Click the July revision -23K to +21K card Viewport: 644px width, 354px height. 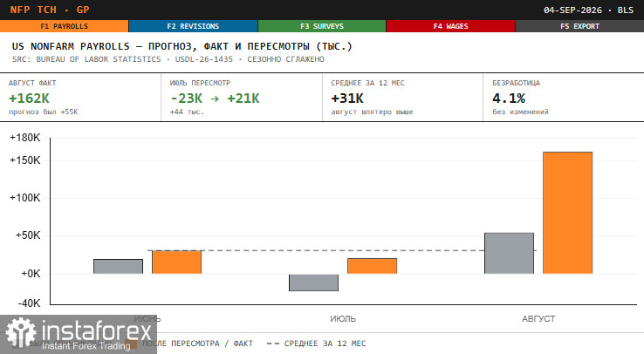pyautogui.click(x=242, y=98)
